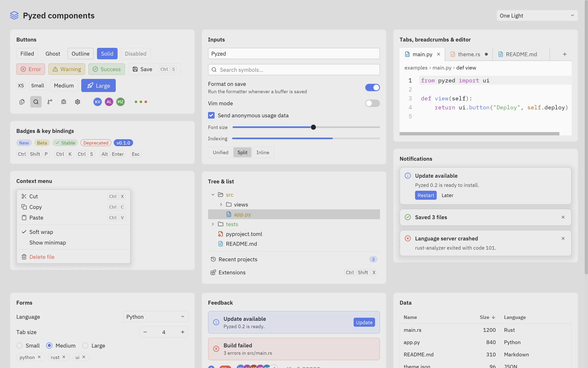
Task: Click the KV avatar
Action: click(x=97, y=102)
